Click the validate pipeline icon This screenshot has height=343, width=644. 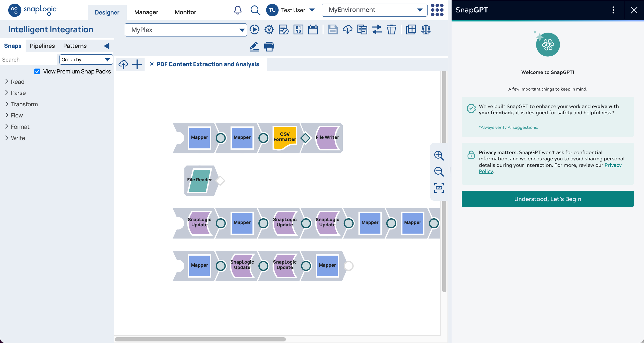(x=269, y=29)
